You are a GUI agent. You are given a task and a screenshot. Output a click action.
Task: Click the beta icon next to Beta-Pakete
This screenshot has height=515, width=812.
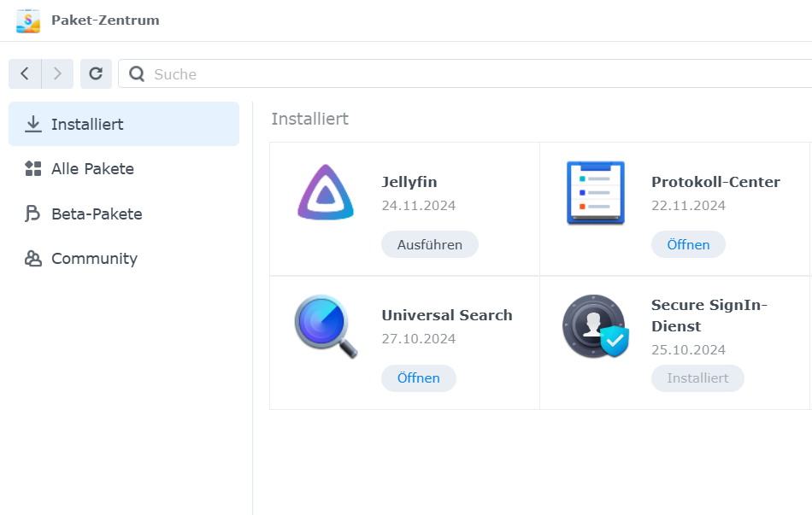(32, 214)
